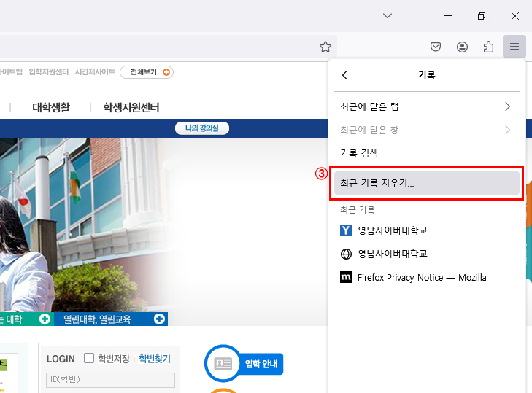Click the 나의 강의실 button
Viewport: 532px width, 393px height.
tap(202, 128)
